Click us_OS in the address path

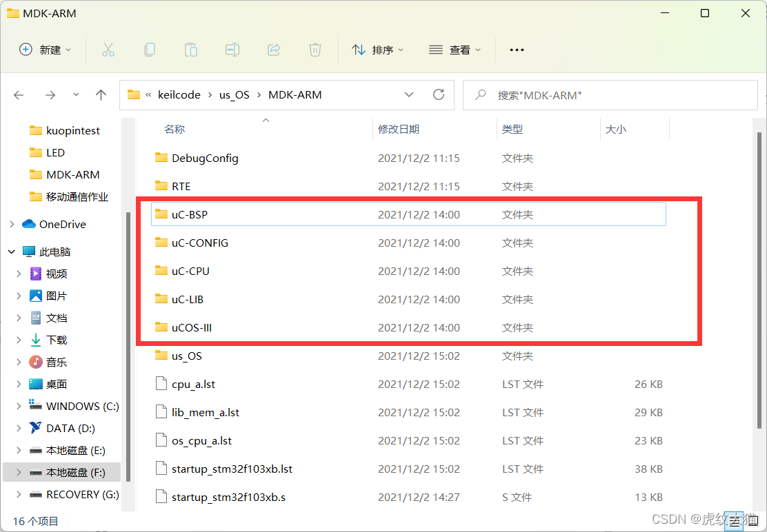coord(235,95)
